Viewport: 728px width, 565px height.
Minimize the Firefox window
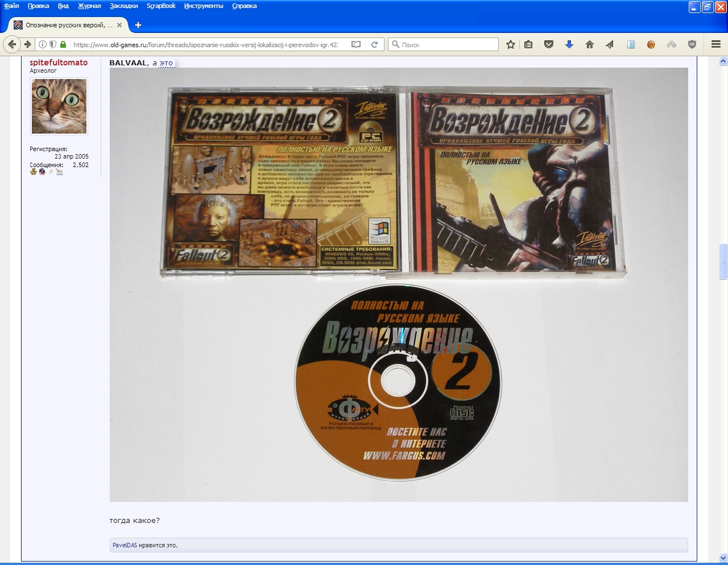694,7
